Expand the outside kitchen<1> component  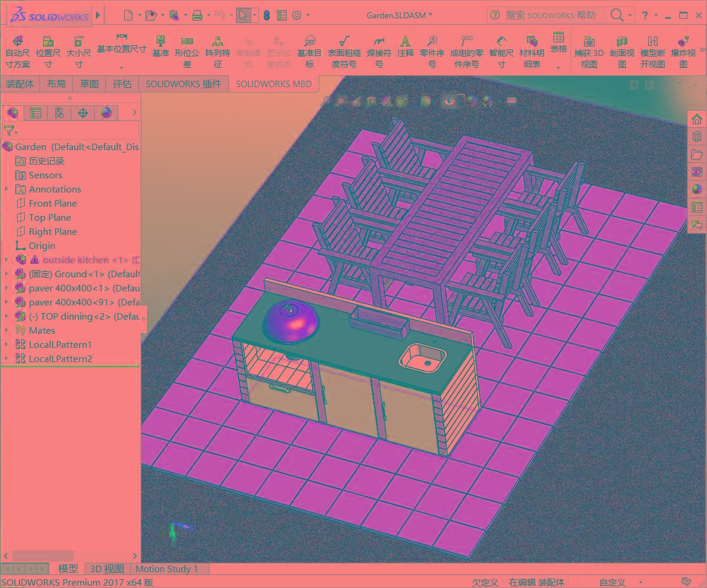6,260
